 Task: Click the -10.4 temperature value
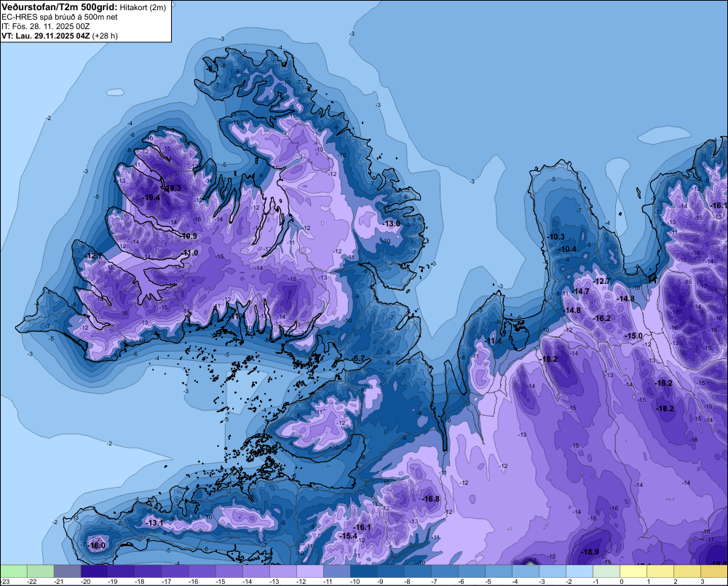click(x=567, y=250)
